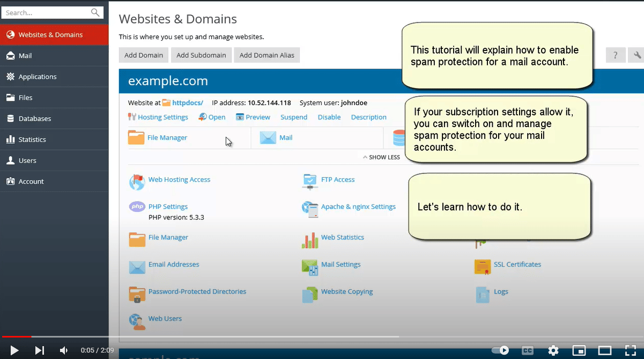Screen dimensions: 644x359
Task: Open Hosting Settings for example.com
Action: tap(162, 116)
